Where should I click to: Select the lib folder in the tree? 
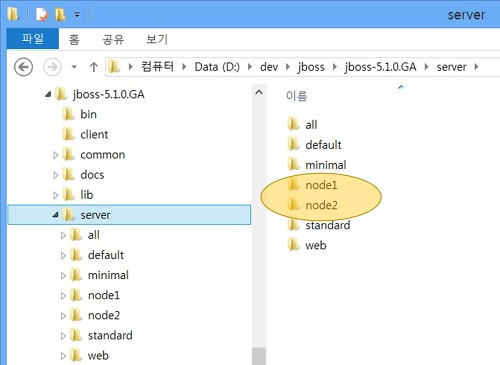pyautogui.click(x=87, y=195)
